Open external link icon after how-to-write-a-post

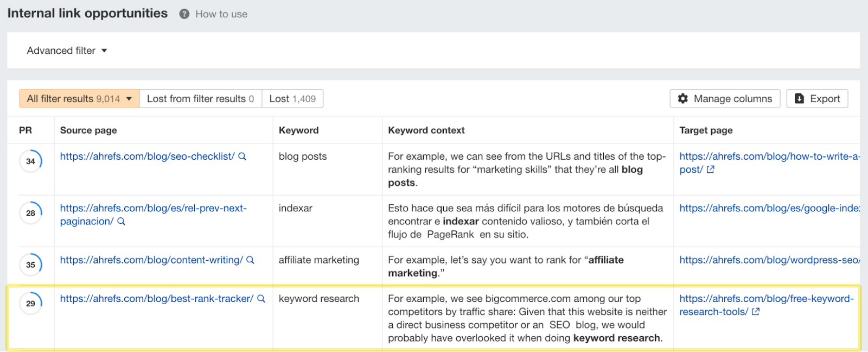click(711, 169)
